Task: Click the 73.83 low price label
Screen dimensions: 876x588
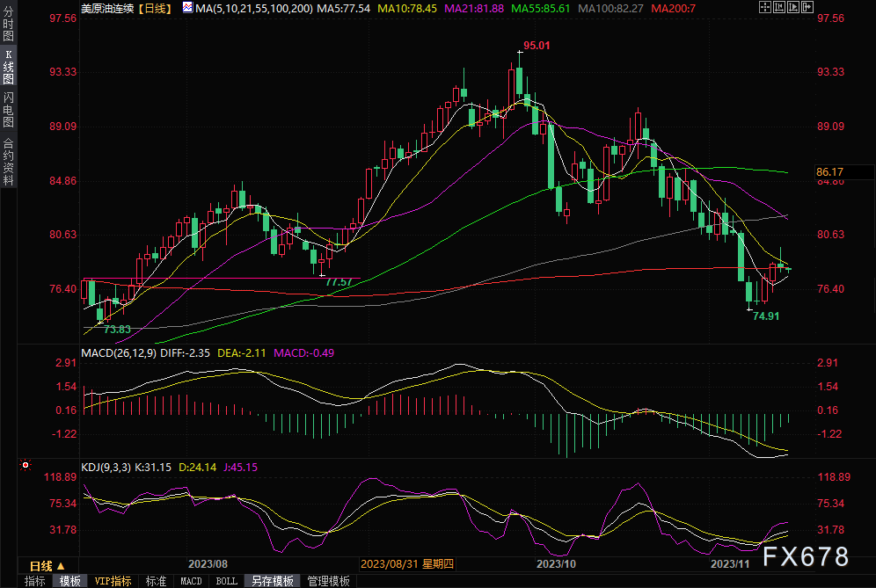Action: (x=117, y=330)
